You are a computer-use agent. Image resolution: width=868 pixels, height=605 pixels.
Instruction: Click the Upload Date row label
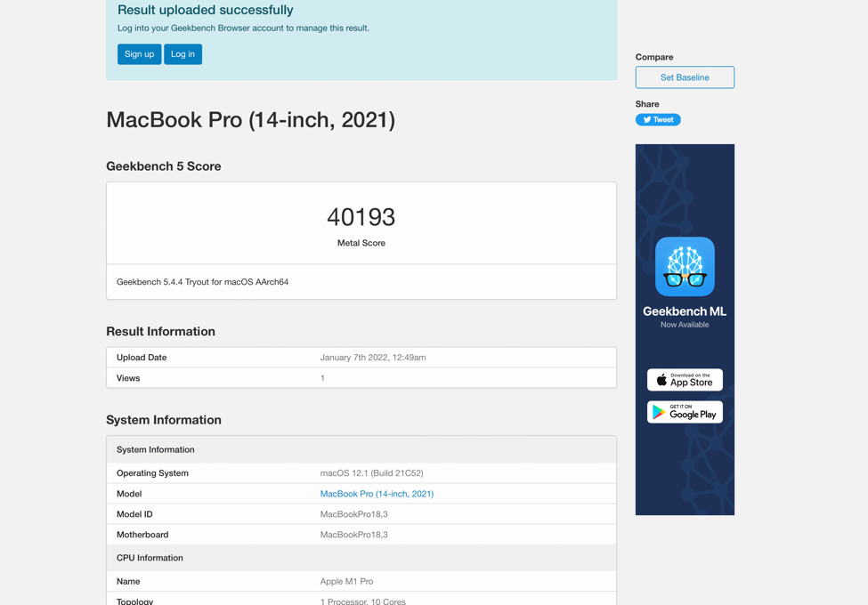142,358
